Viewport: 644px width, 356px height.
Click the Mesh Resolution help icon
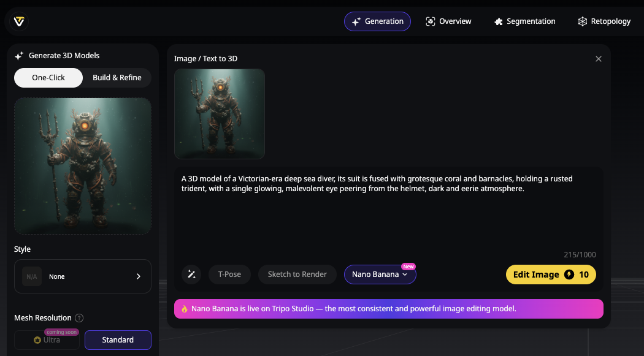[79, 318]
